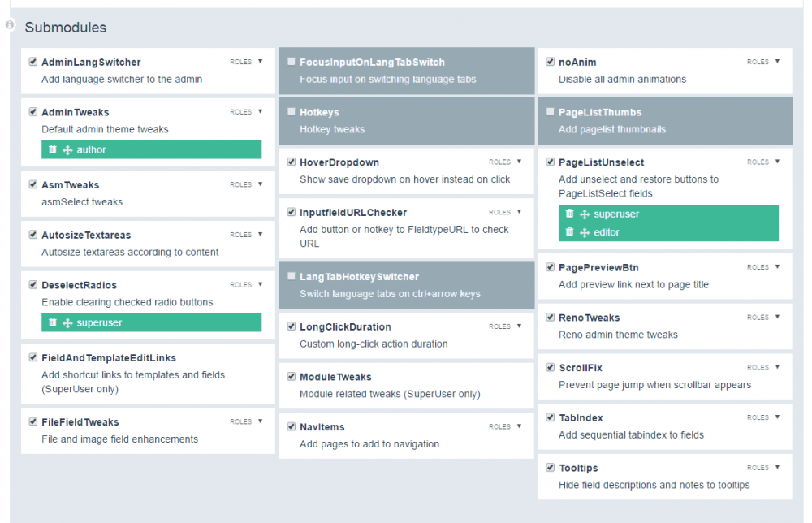Expand Roles dropdown for HoverDropdown
Image resolution: width=812 pixels, height=523 pixels.
505,162
